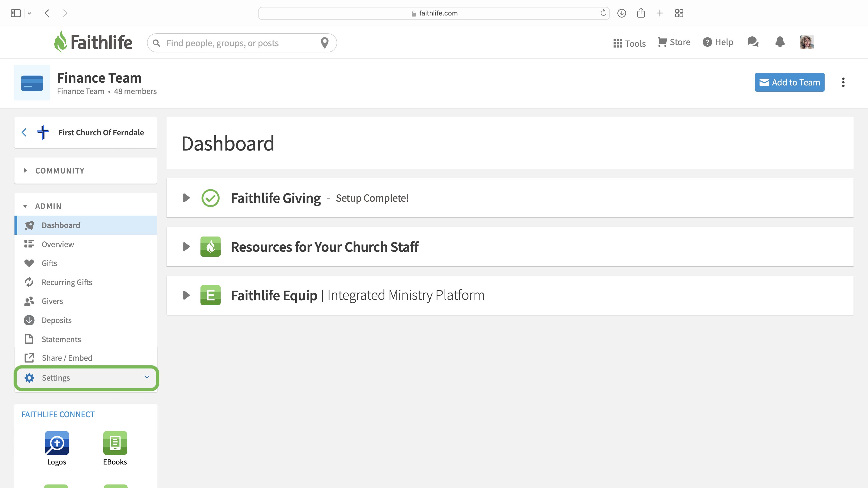Click Add to Team button
Image resolution: width=868 pixels, height=488 pixels.
tap(789, 82)
